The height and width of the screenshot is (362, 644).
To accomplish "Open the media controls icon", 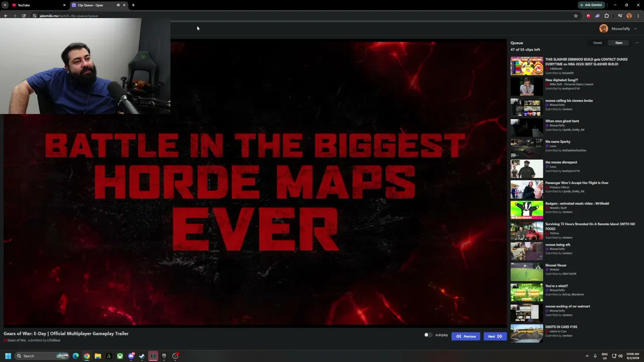I will coord(620,16).
